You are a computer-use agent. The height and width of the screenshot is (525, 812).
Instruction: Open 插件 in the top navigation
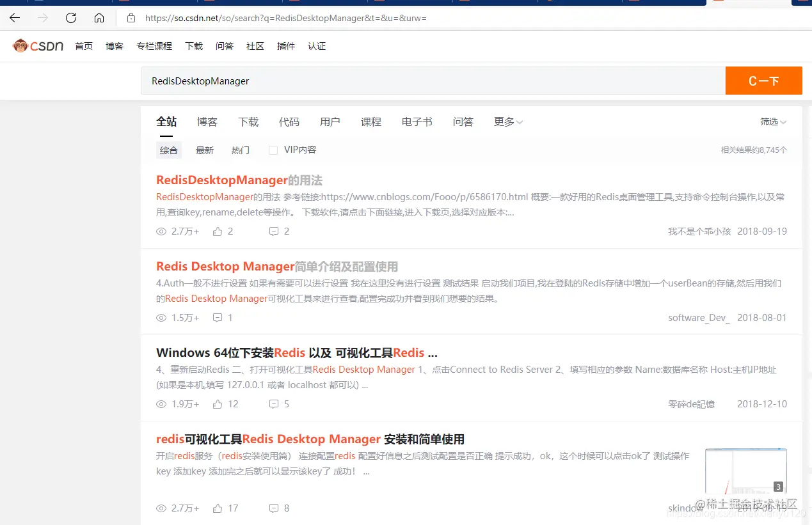(x=286, y=46)
